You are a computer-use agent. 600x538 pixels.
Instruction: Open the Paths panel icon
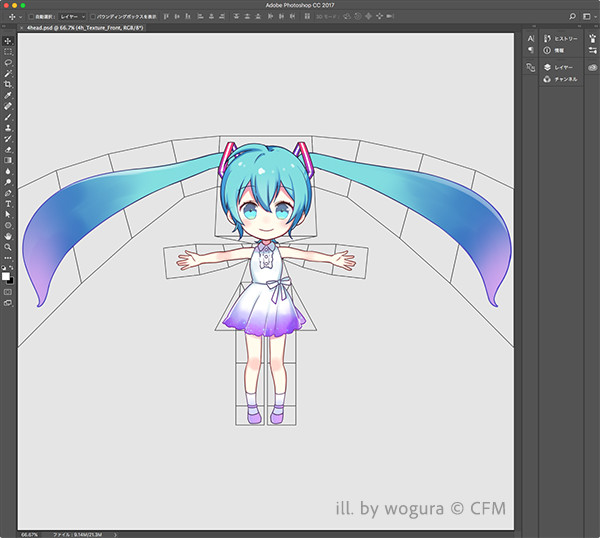tap(530, 67)
